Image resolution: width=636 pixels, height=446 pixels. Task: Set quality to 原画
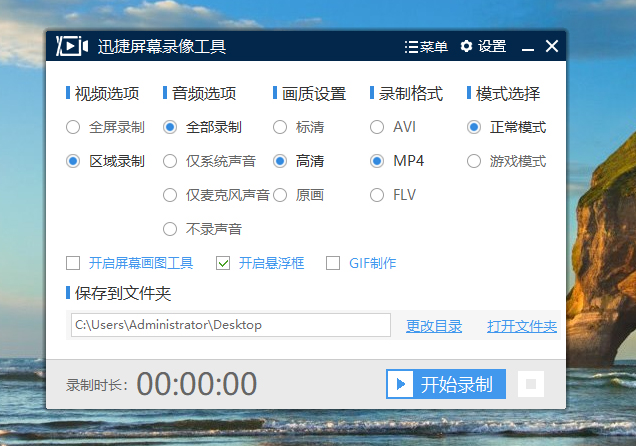(299, 195)
